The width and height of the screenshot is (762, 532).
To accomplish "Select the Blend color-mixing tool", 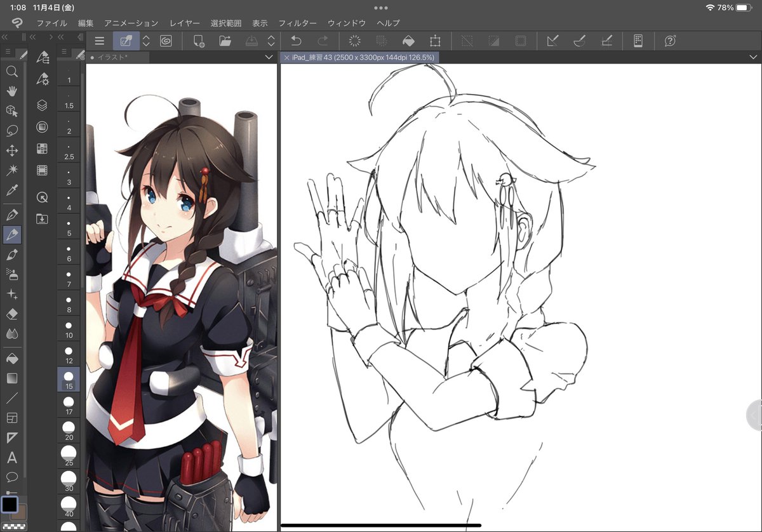I will coord(11,334).
